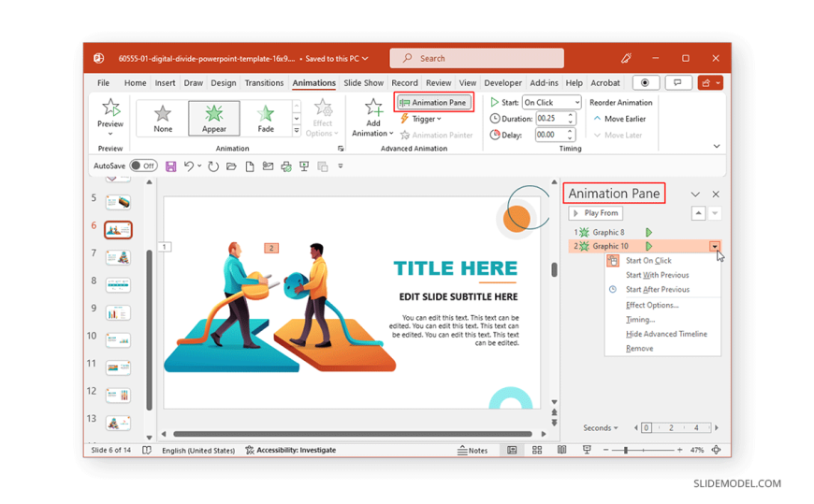The height and width of the screenshot is (504, 814).
Task: Start slideshow from quick access toolbar icon
Action: coord(304,166)
